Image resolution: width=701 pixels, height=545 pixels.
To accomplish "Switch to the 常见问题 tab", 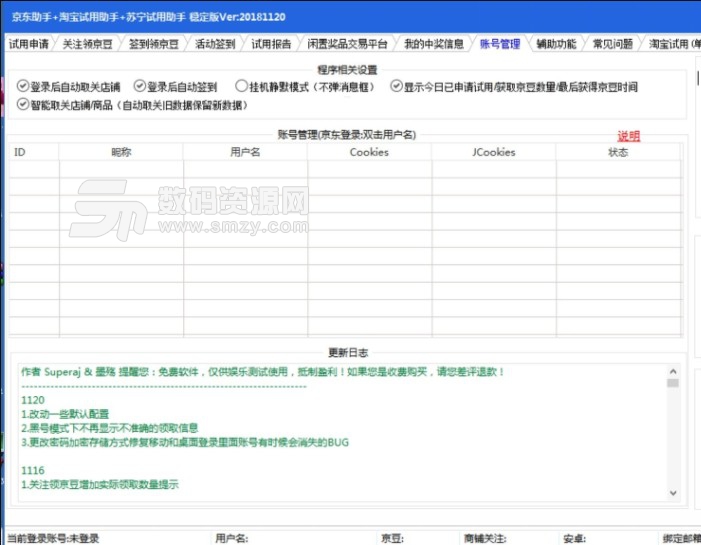I will tap(612, 44).
